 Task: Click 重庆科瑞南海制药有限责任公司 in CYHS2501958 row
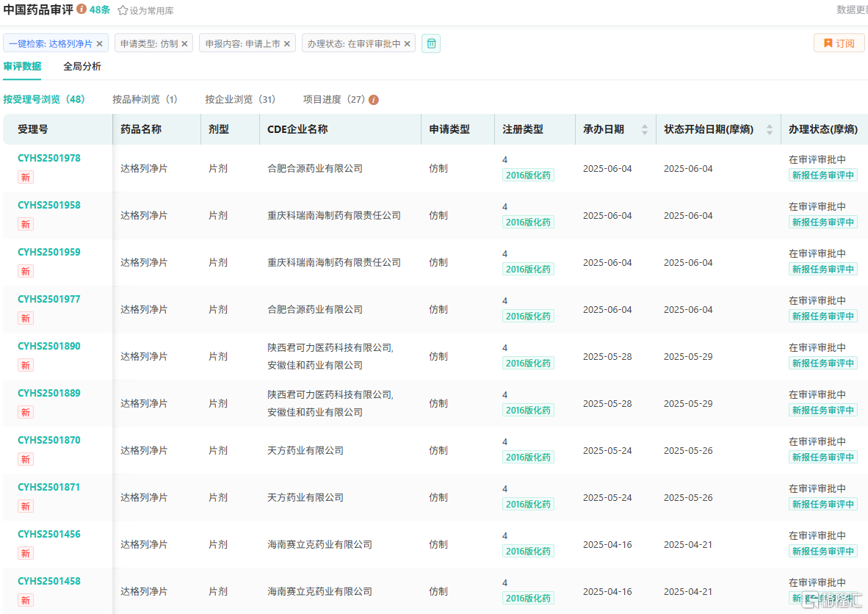coord(334,216)
